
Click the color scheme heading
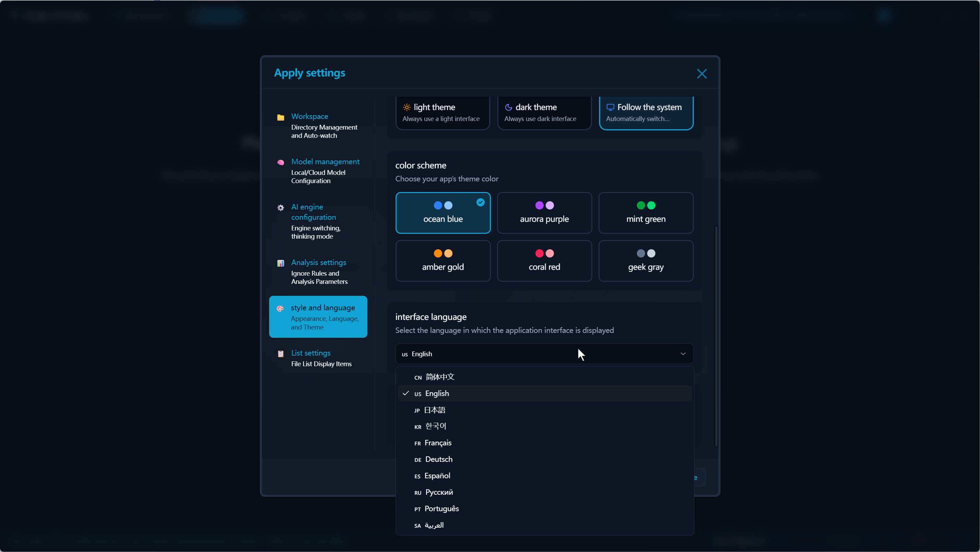click(x=420, y=166)
